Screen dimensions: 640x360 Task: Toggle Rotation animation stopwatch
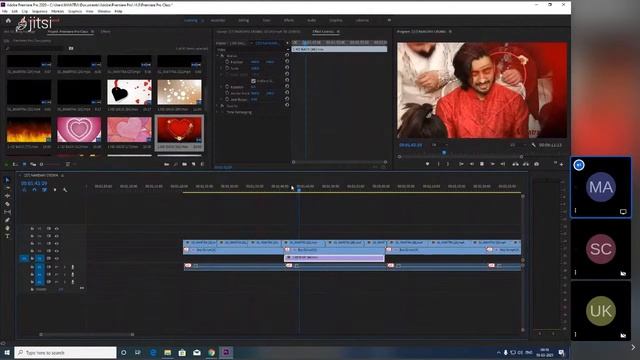tap(227, 87)
